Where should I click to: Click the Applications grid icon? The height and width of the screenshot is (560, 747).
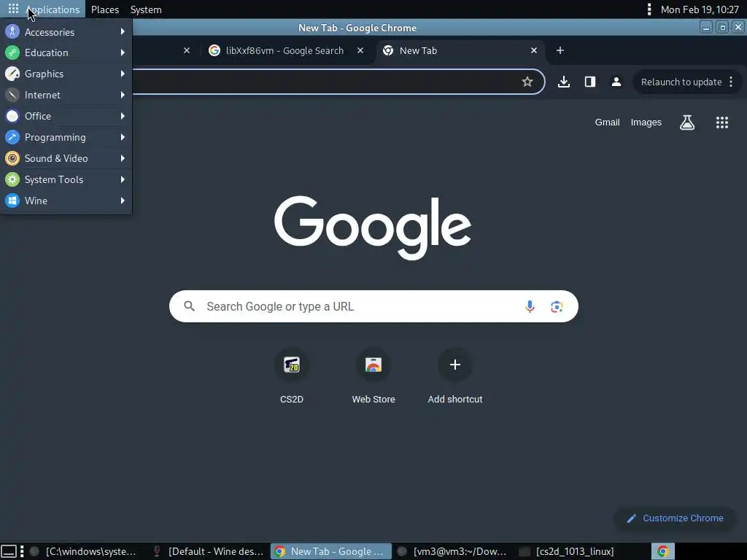pos(13,9)
